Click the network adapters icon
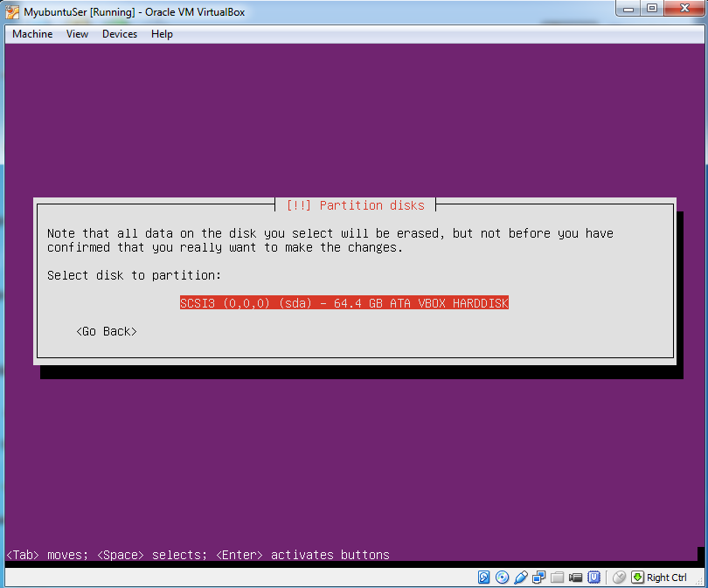Viewport: 708px width, 588px height. (x=539, y=578)
